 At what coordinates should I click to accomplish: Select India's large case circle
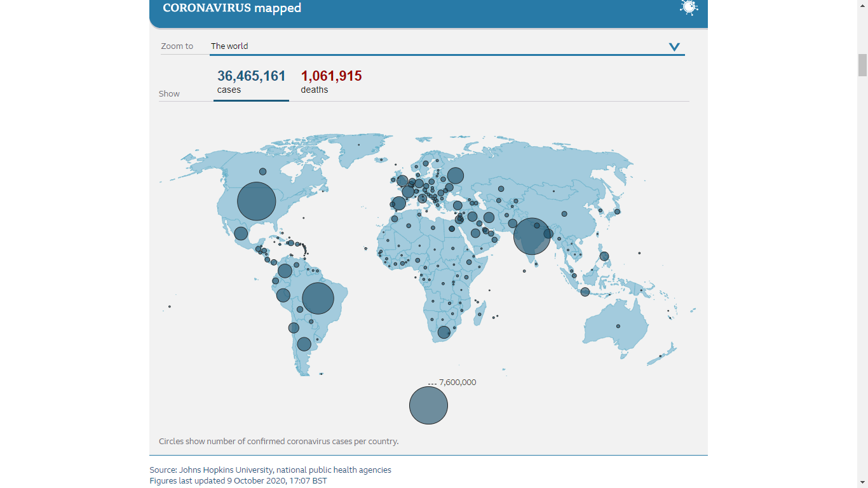click(532, 236)
